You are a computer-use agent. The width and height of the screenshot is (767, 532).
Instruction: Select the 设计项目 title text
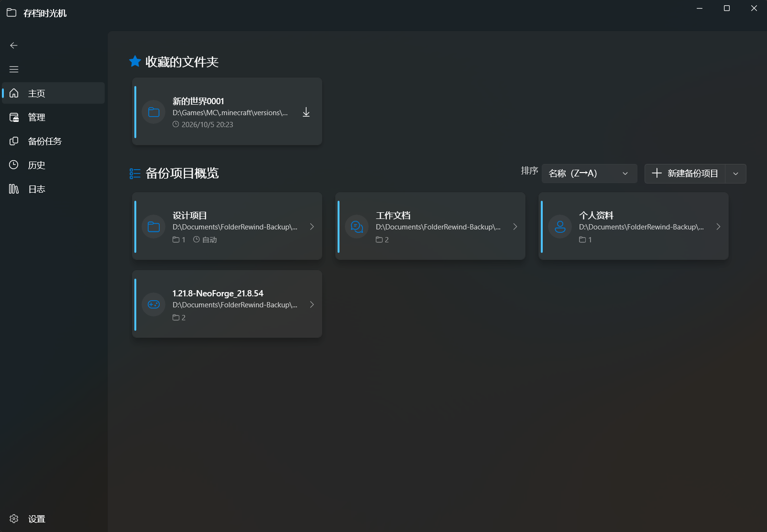pos(190,216)
